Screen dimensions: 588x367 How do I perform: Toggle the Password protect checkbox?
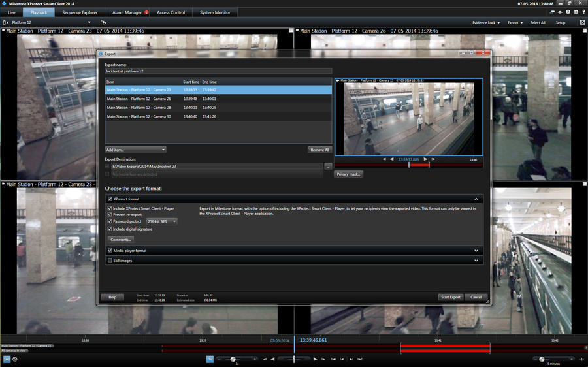tap(110, 221)
